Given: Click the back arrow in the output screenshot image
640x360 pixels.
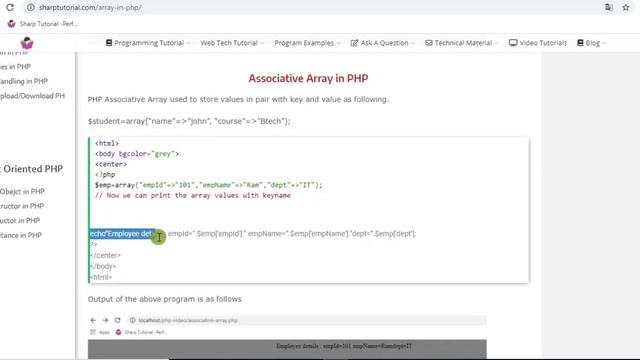Looking at the screenshot, I should (x=93, y=320).
